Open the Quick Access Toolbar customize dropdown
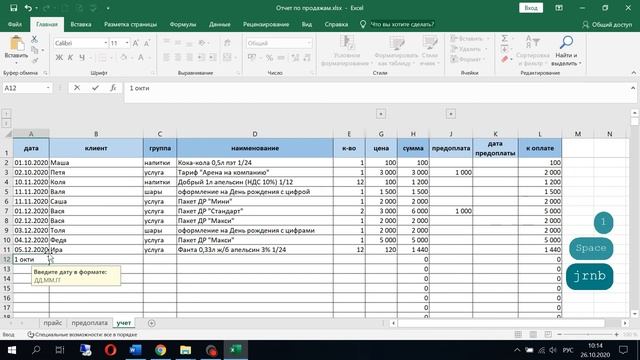Screen dimensions: 640x360 point(108,8)
